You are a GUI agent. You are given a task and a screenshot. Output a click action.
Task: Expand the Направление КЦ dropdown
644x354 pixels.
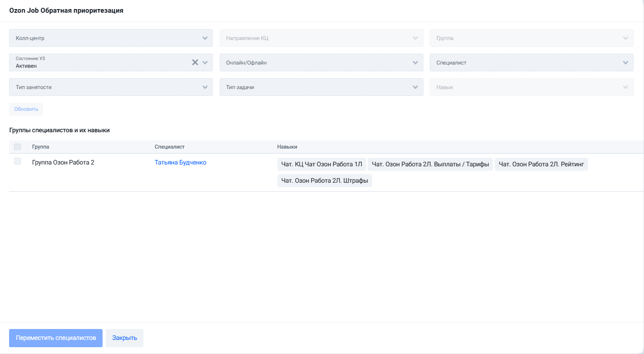coord(321,38)
